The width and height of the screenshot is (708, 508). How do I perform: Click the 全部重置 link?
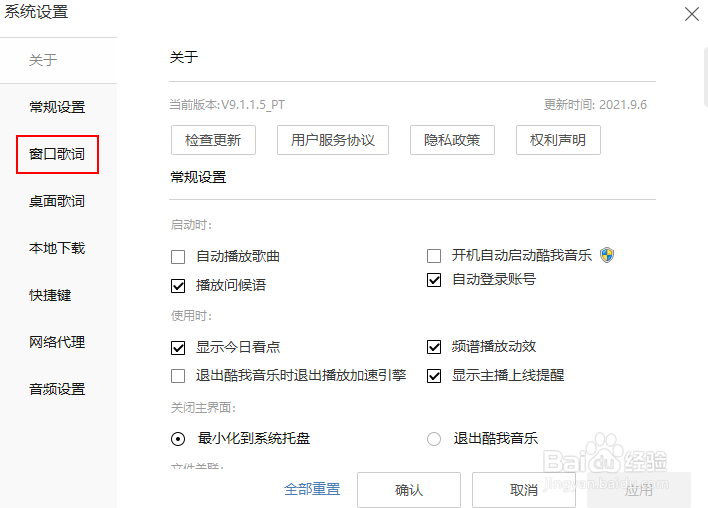click(312, 489)
